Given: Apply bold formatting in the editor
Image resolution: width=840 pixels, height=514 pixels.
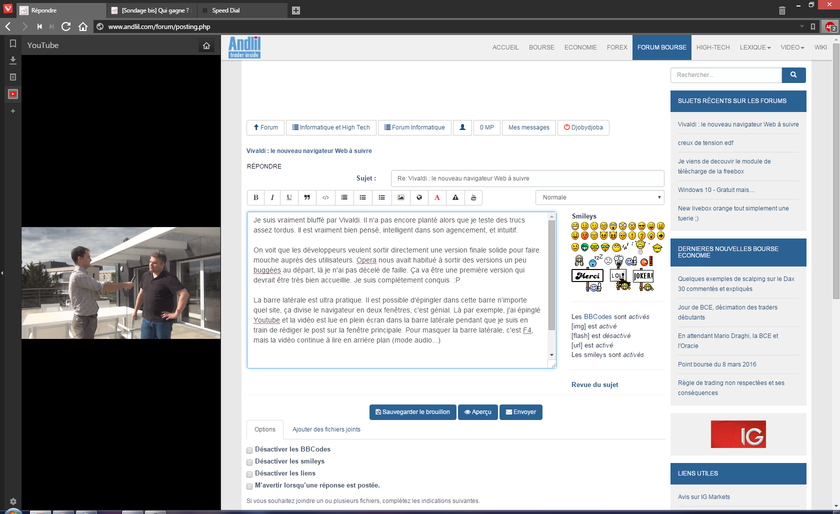Looking at the screenshot, I should pos(256,198).
